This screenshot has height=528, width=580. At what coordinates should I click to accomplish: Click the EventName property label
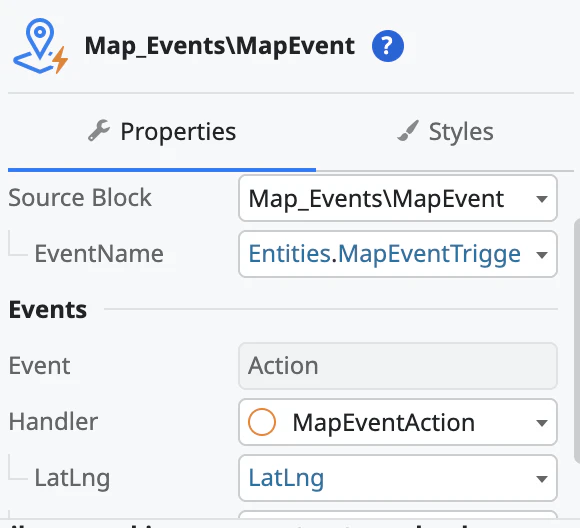[x=99, y=254]
